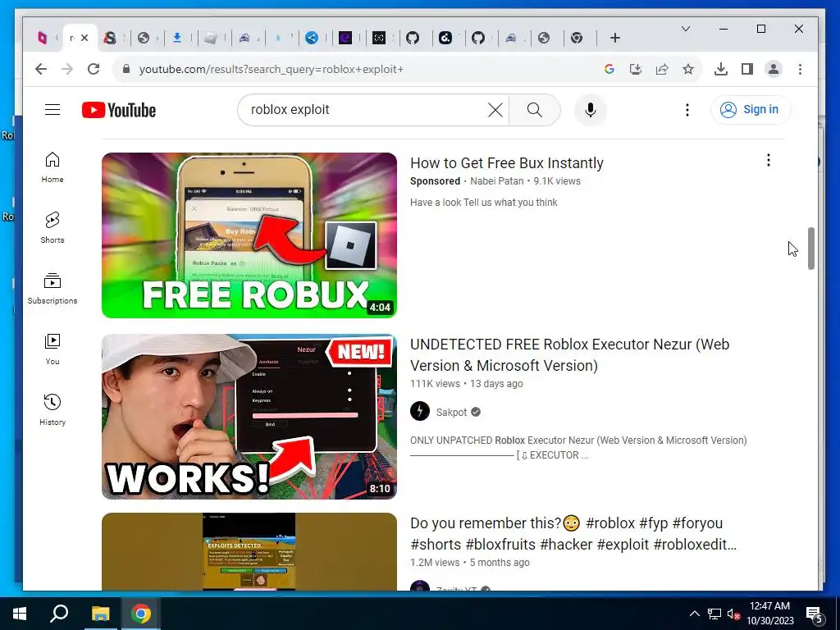Click the 'Have a look Tell us what you think' text
The image size is (840, 630).
[x=484, y=203]
